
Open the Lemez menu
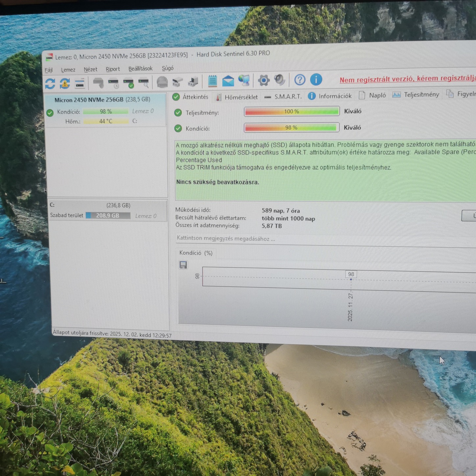68,70
